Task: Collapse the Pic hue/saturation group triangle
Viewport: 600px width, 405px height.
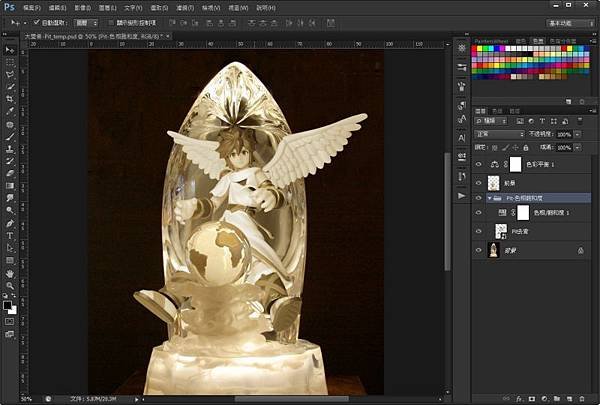Action: [489, 198]
